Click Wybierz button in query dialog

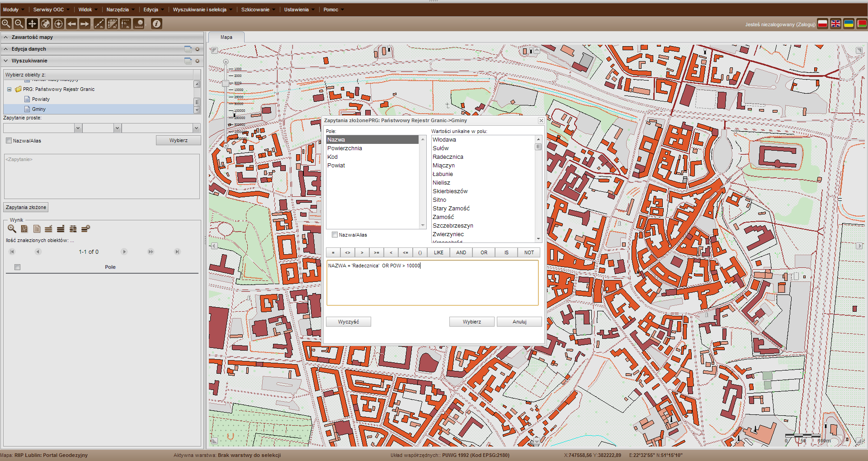[472, 322]
